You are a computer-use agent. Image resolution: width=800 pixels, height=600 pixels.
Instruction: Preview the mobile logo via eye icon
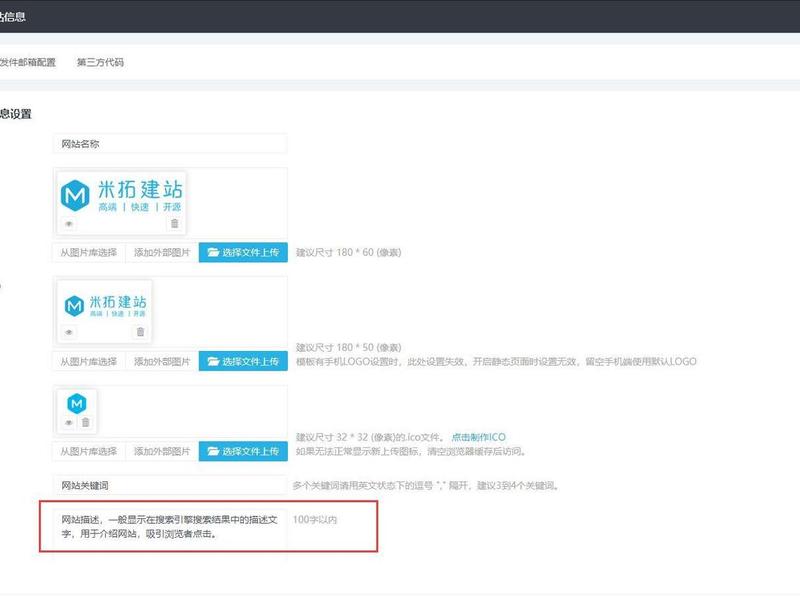tap(69, 332)
